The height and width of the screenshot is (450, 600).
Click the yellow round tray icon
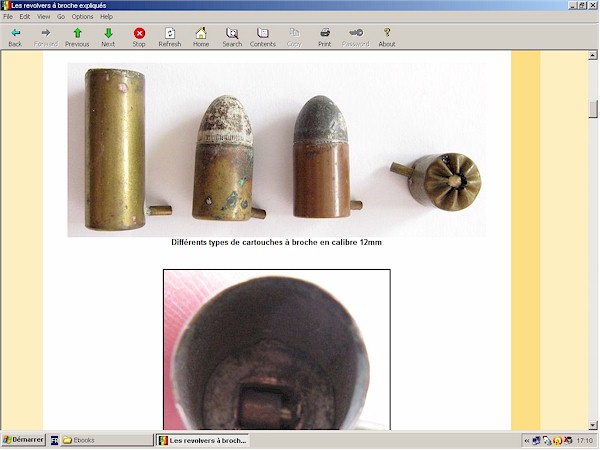click(558, 441)
